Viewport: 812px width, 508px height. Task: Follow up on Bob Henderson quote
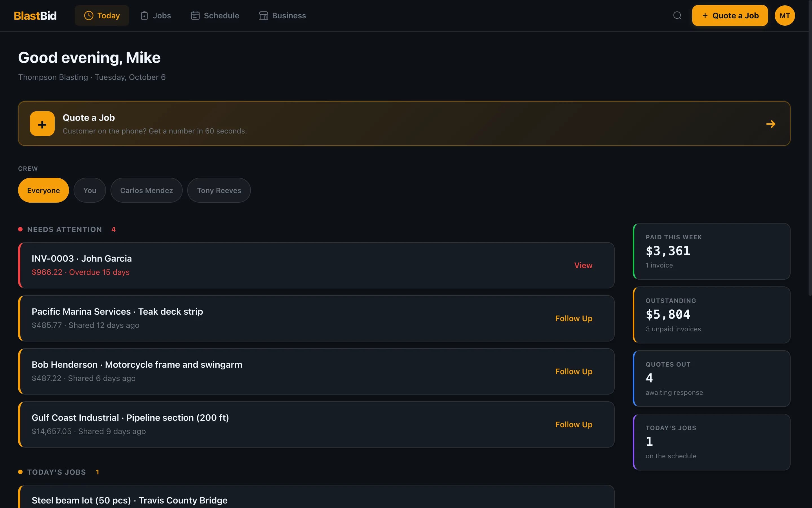pyautogui.click(x=574, y=371)
